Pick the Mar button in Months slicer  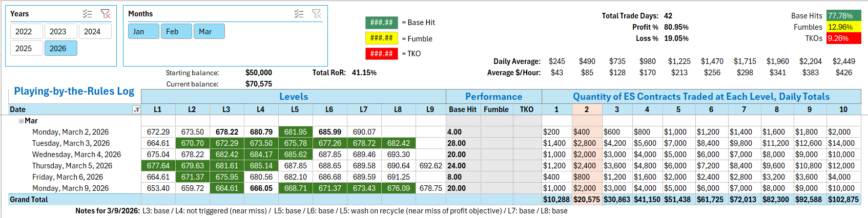pos(209,31)
